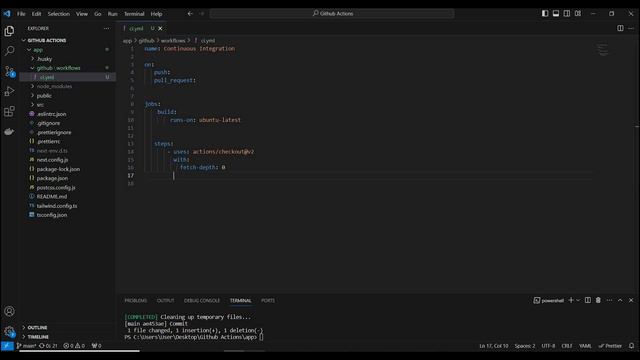Open the Explorer view in activity bar
The image size is (640, 360).
(x=9, y=31)
